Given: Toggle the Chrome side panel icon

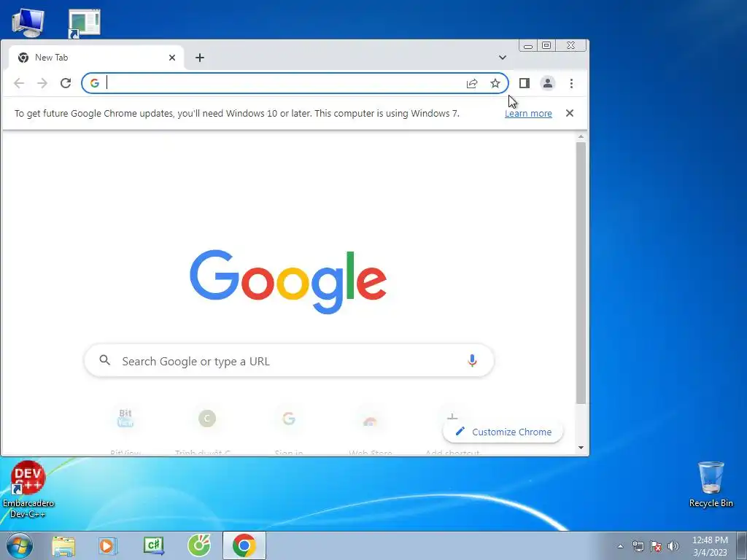Looking at the screenshot, I should tap(524, 83).
